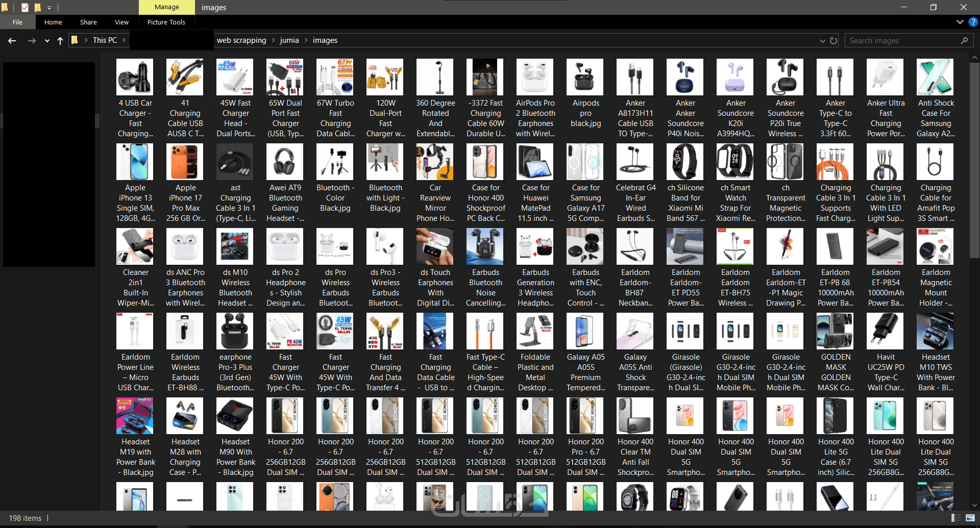The image size is (980, 528).
Task: Select the Manage contextual tab
Action: (167, 7)
